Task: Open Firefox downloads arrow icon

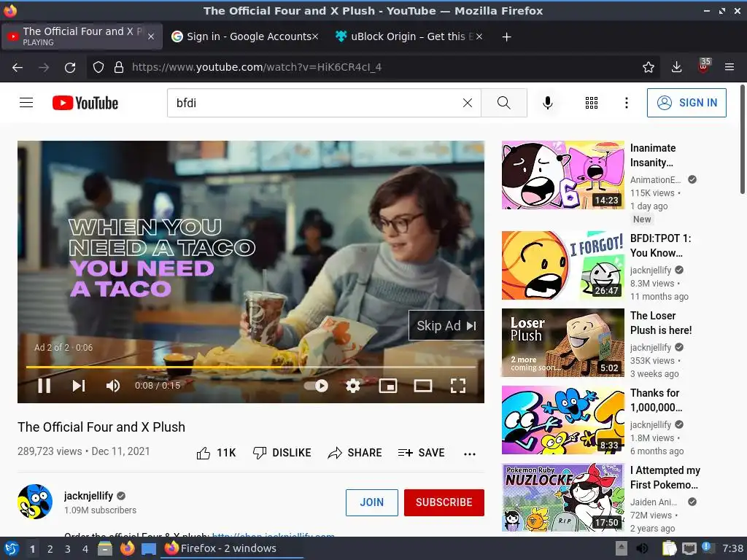Action: tap(676, 67)
